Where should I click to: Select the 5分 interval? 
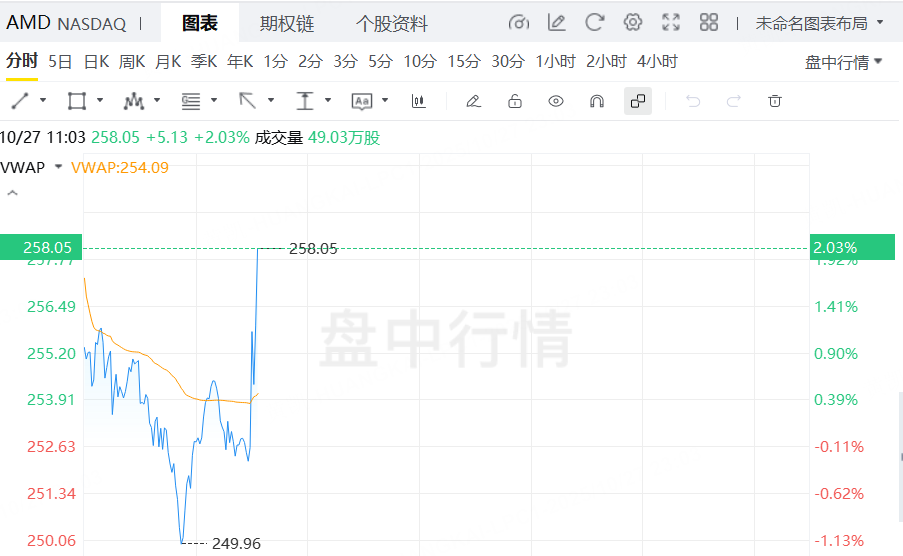point(381,61)
